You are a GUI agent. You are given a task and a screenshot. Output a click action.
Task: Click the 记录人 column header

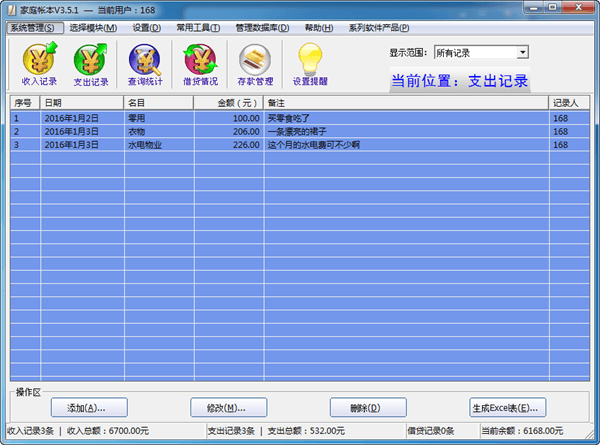569,103
